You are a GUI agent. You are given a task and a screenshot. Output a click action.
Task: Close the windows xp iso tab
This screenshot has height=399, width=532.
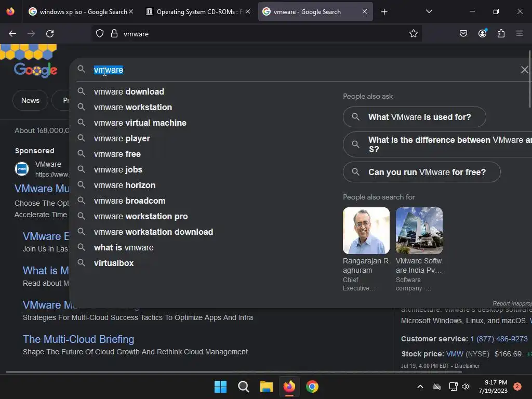(131, 11)
